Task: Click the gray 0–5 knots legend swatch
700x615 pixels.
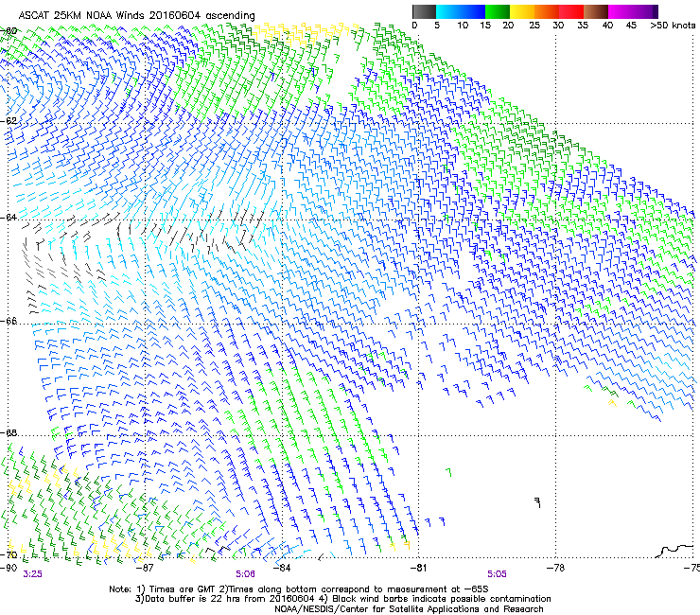Action: [424, 11]
